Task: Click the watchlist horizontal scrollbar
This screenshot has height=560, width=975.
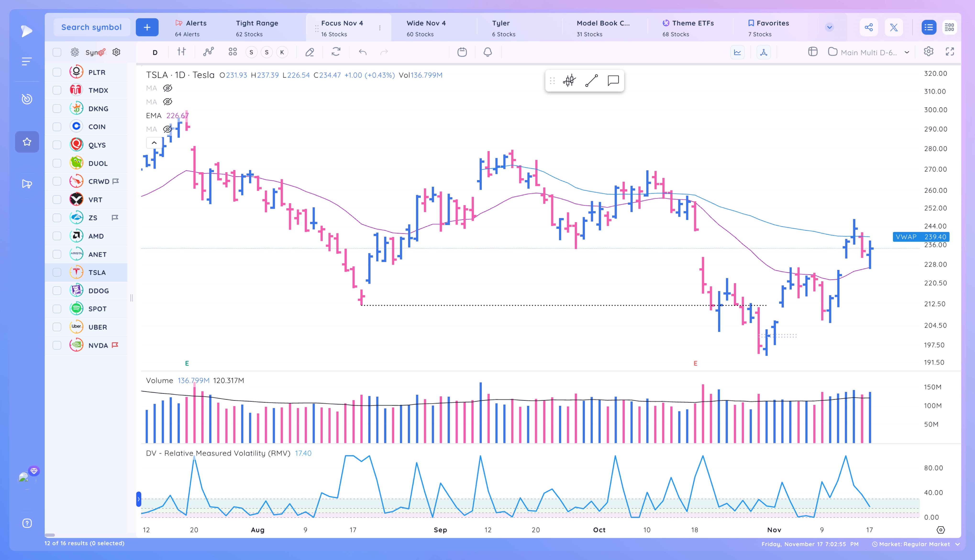Action: (50, 535)
